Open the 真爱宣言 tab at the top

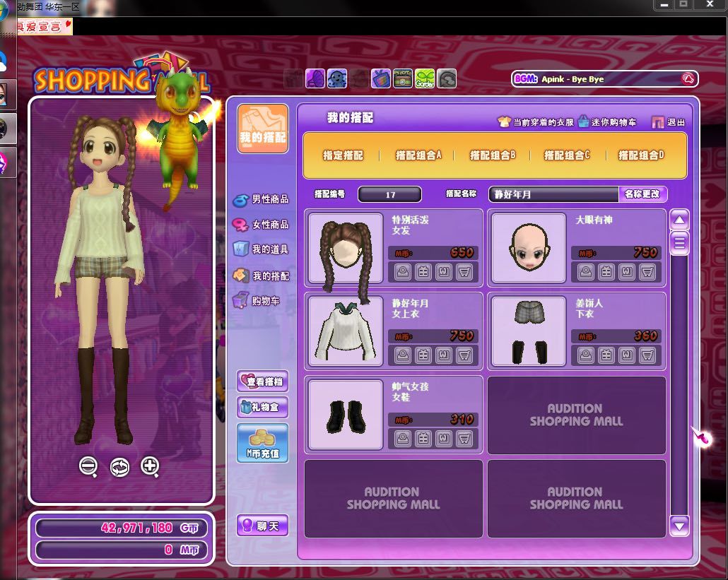click(45, 26)
